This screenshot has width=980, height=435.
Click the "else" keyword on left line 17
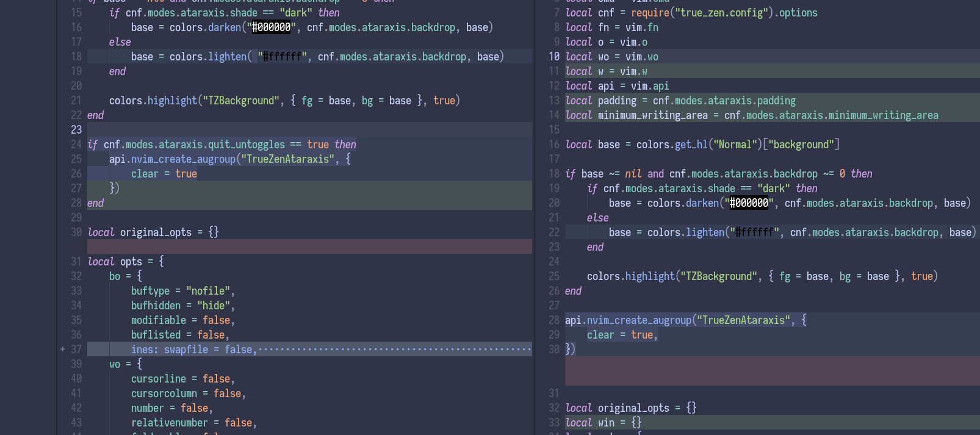click(x=120, y=42)
